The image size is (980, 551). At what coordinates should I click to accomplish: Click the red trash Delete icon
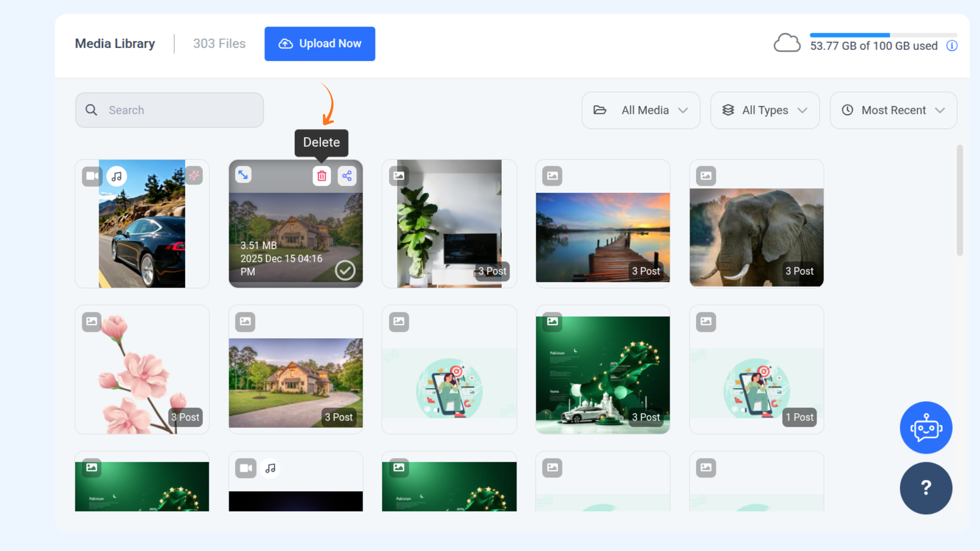pos(322,176)
